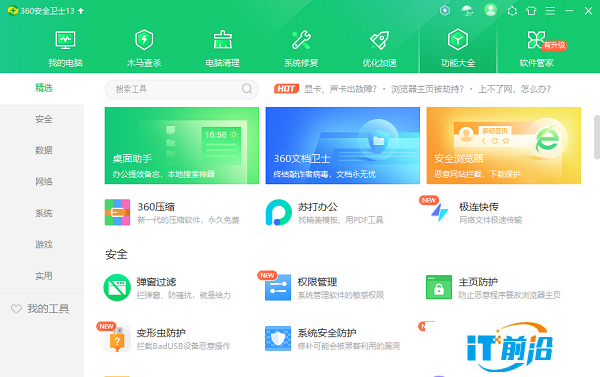Open 360文档卫士 blue banner card

coord(342,145)
